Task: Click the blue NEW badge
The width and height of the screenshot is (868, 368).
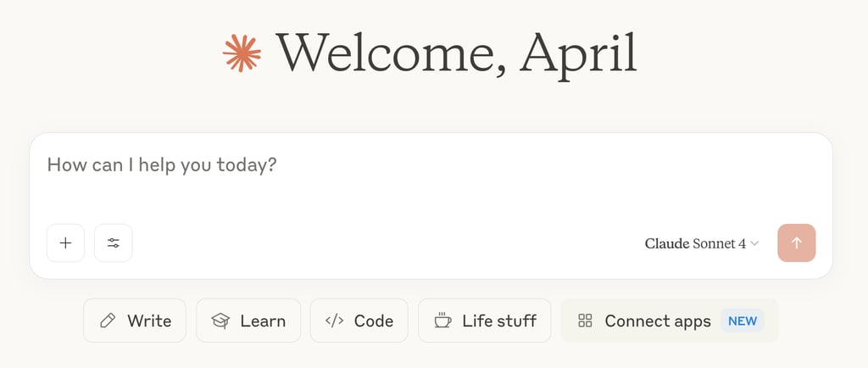Action: pyautogui.click(x=743, y=321)
